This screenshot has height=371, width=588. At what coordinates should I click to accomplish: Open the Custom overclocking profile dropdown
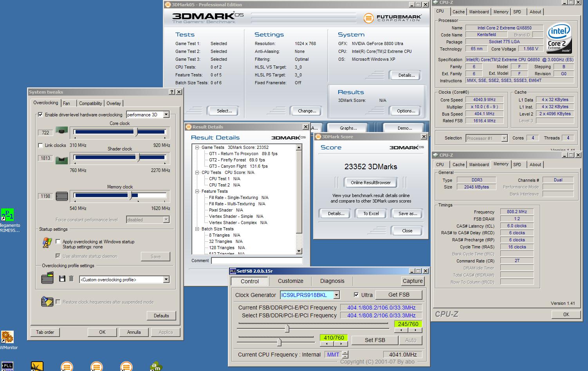click(166, 280)
